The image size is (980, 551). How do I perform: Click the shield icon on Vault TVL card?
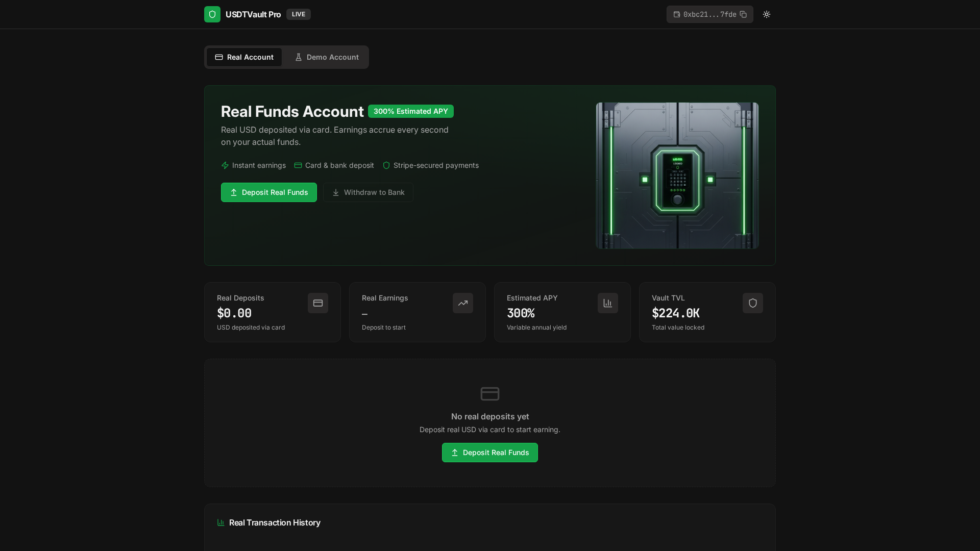pyautogui.click(x=752, y=303)
